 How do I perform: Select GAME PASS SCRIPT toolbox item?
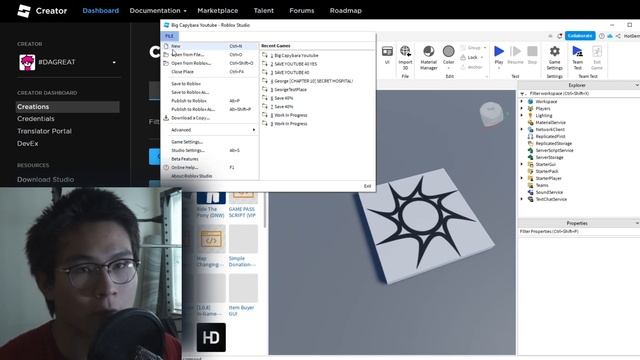[243, 204]
